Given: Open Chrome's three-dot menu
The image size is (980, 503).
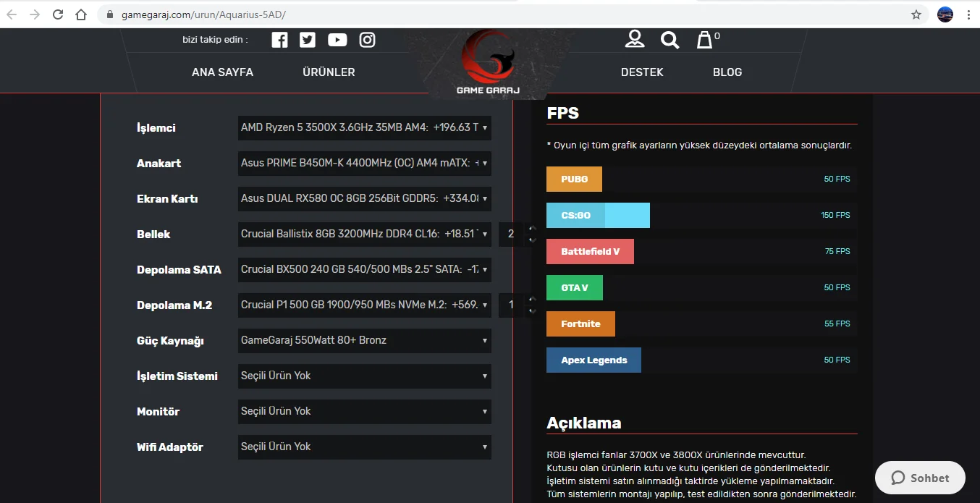Looking at the screenshot, I should pos(968,14).
